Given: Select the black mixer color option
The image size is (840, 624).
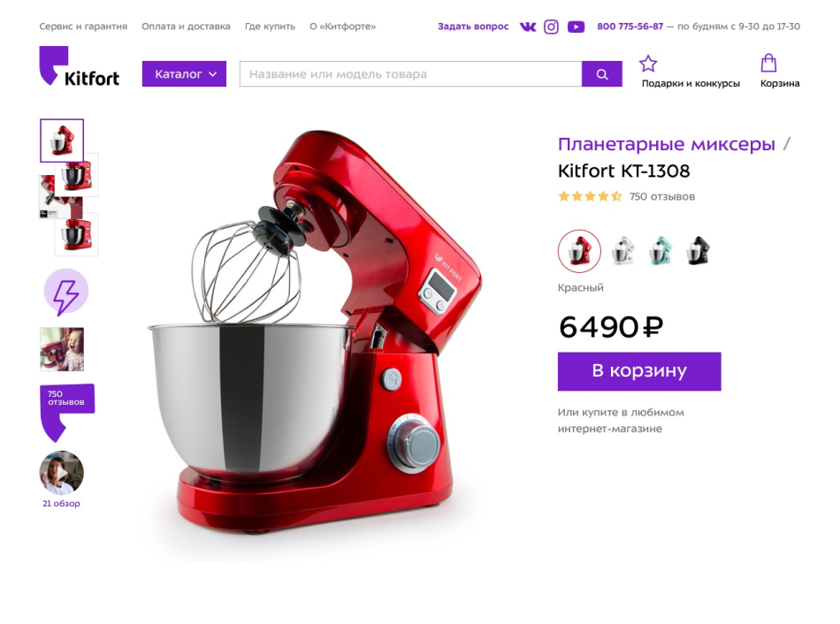Looking at the screenshot, I should pos(698,251).
